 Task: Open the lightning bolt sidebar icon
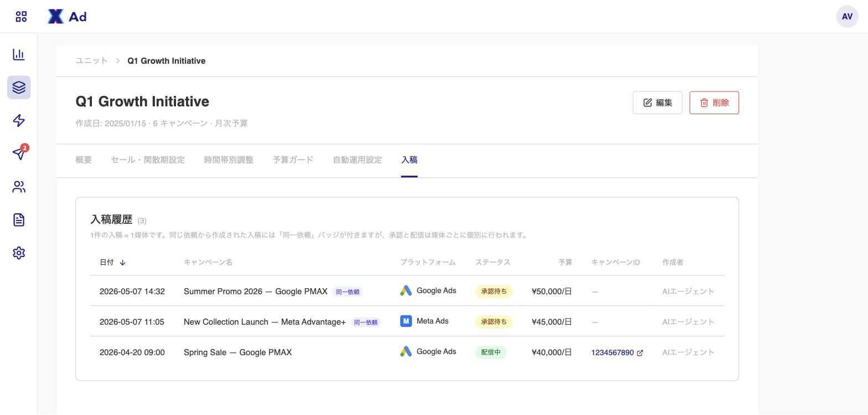point(19,121)
